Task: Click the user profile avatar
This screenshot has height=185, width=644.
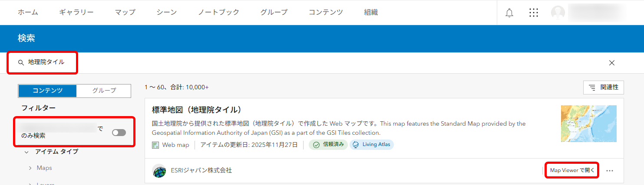Action: [558, 13]
